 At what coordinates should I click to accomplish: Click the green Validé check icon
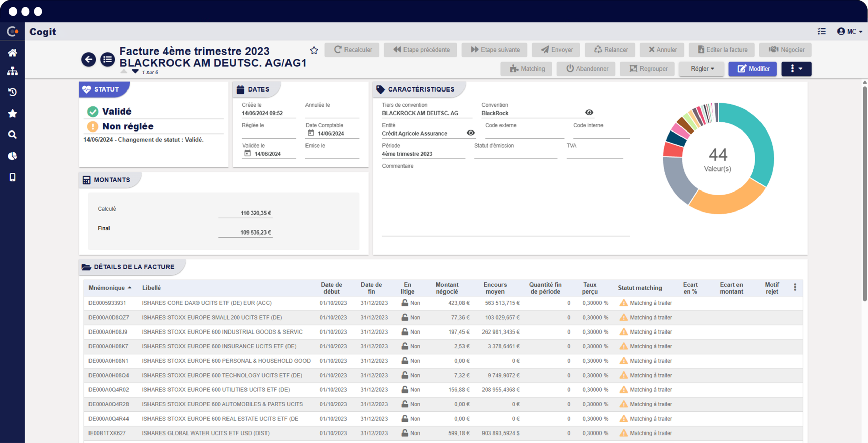pyautogui.click(x=93, y=112)
